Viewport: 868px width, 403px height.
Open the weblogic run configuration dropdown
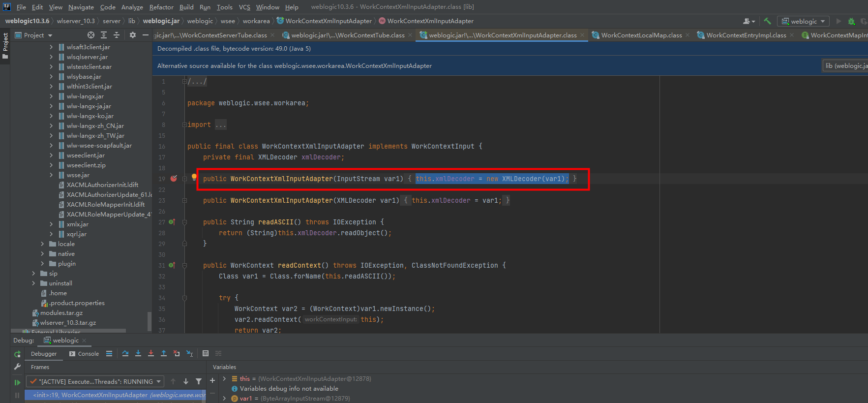click(803, 21)
